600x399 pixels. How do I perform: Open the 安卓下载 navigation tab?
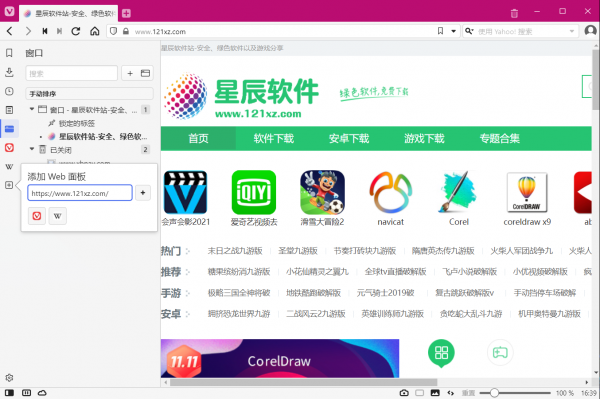pos(349,138)
